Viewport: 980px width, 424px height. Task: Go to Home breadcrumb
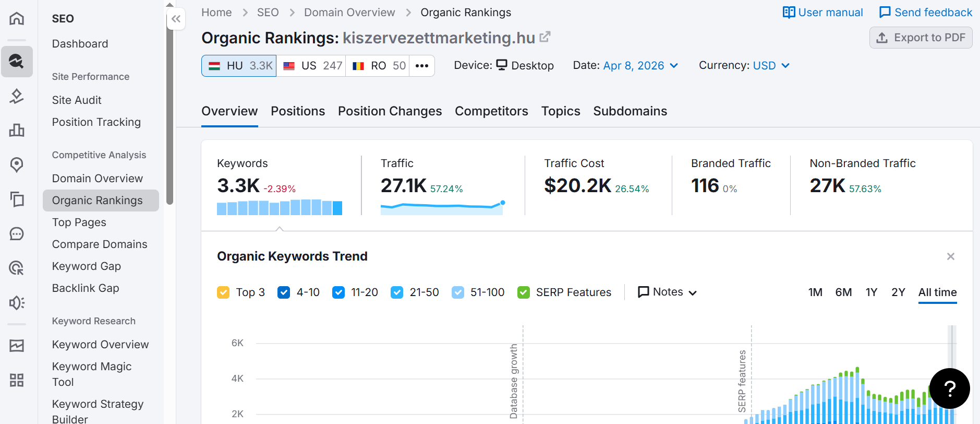point(216,13)
